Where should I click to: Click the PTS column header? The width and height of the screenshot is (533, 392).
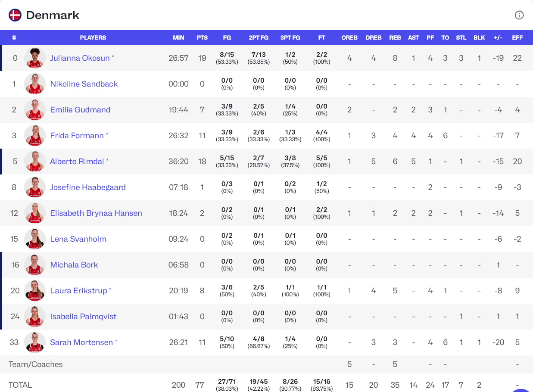click(x=202, y=37)
